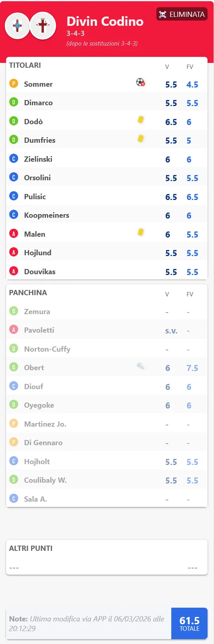The image size is (214, 644).
Task: Click the second team jersey with cross
Action: point(43,26)
